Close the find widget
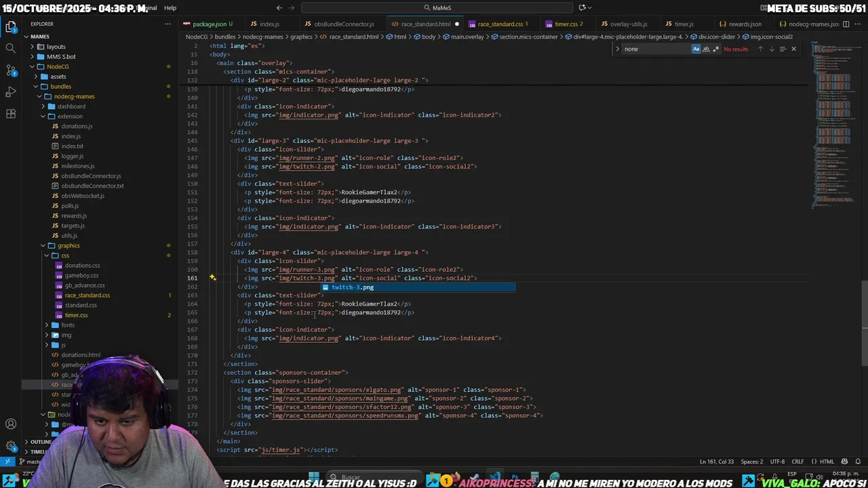The image size is (868, 488). pyautogui.click(x=793, y=49)
